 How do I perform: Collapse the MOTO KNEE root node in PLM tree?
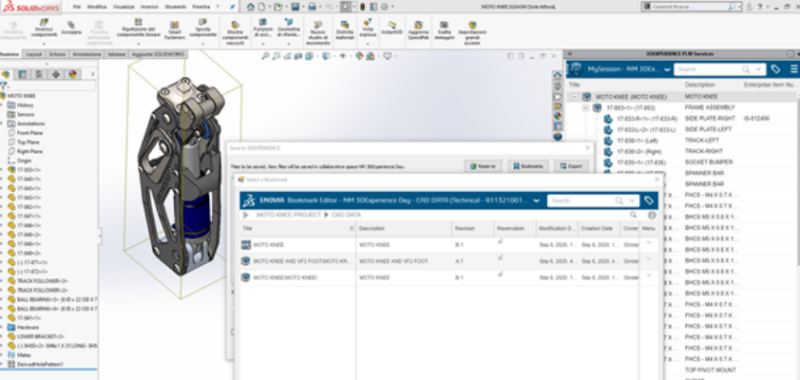pos(575,96)
